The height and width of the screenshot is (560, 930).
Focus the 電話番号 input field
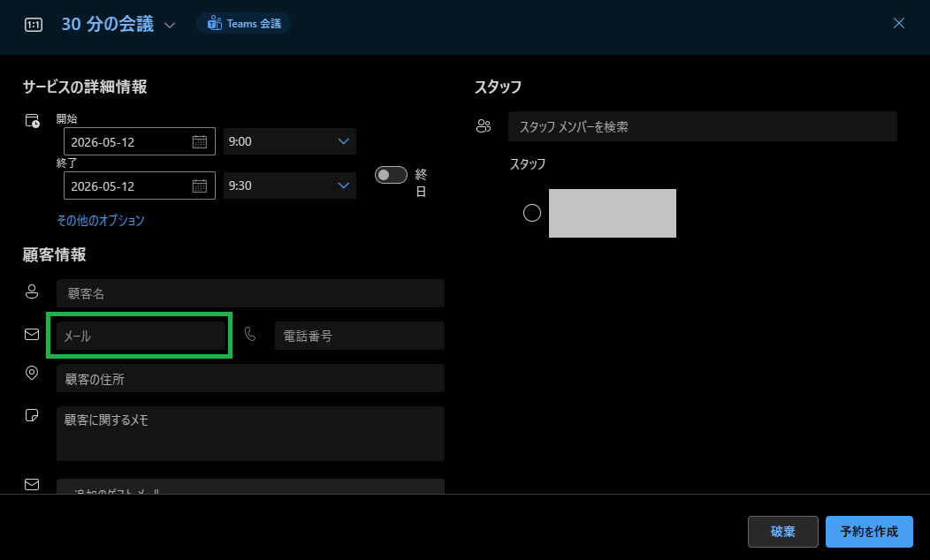point(360,336)
